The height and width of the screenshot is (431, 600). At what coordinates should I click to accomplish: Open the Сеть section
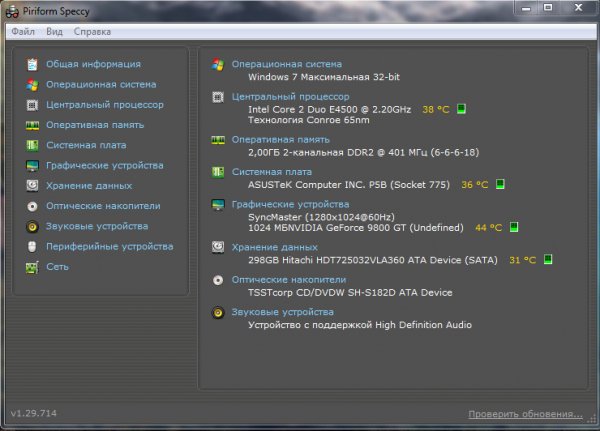point(57,267)
